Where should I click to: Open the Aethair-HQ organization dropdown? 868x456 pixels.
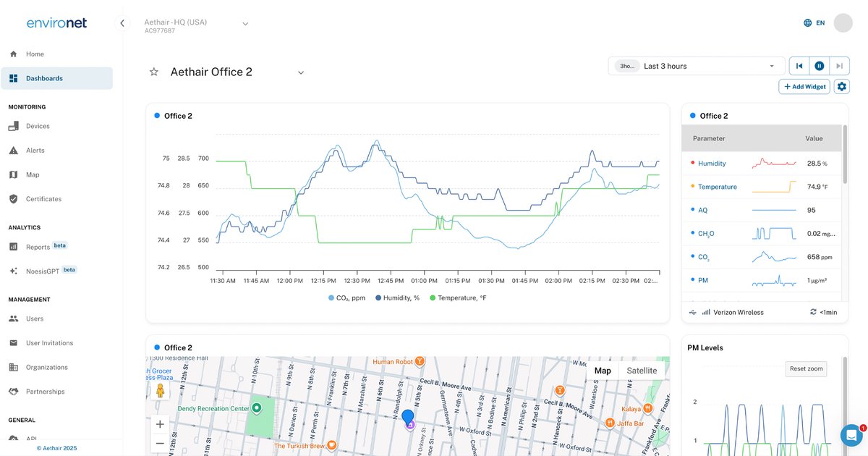point(245,24)
